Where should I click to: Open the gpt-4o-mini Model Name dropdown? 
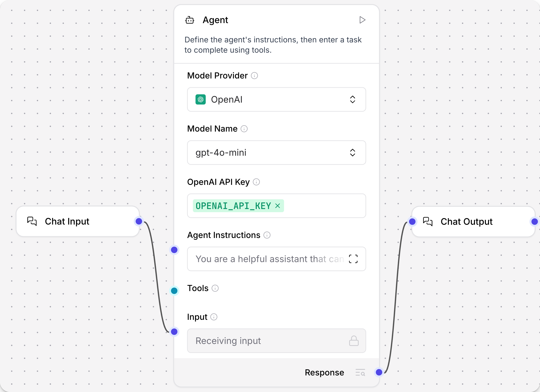353,153
